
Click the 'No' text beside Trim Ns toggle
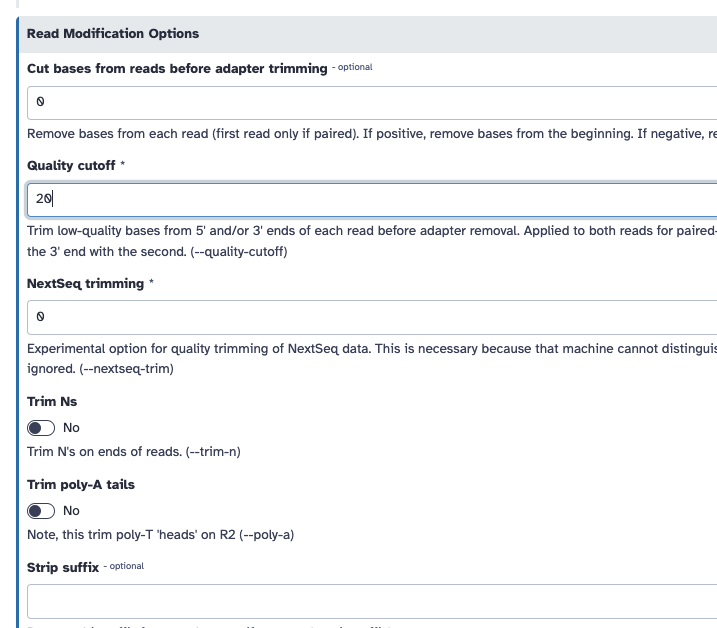71,428
